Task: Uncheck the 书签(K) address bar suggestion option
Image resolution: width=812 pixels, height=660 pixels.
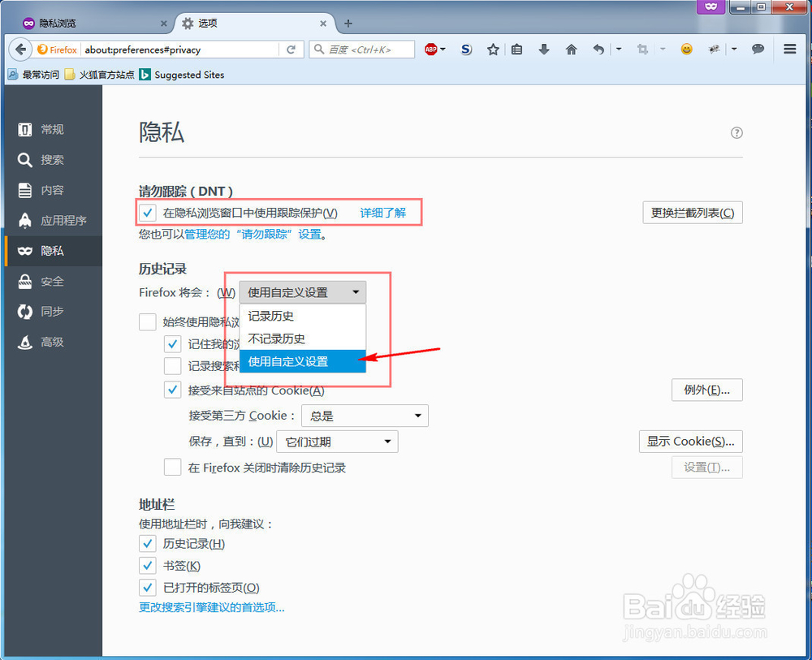Action: (x=147, y=565)
